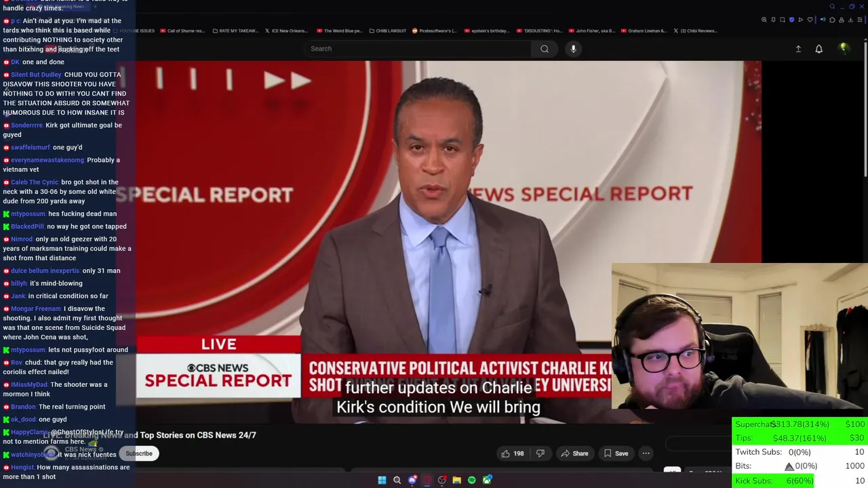Image resolution: width=868 pixels, height=488 pixels.
Task: Open 'The Weird Blue pe...' bookmark
Action: click(339, 30)
